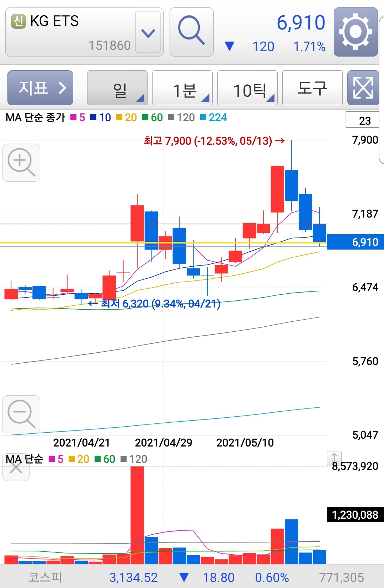Screen dimensions: 384x588
Task: Click the 1,230,088 volume axis tag
Action: pos(355,514)
